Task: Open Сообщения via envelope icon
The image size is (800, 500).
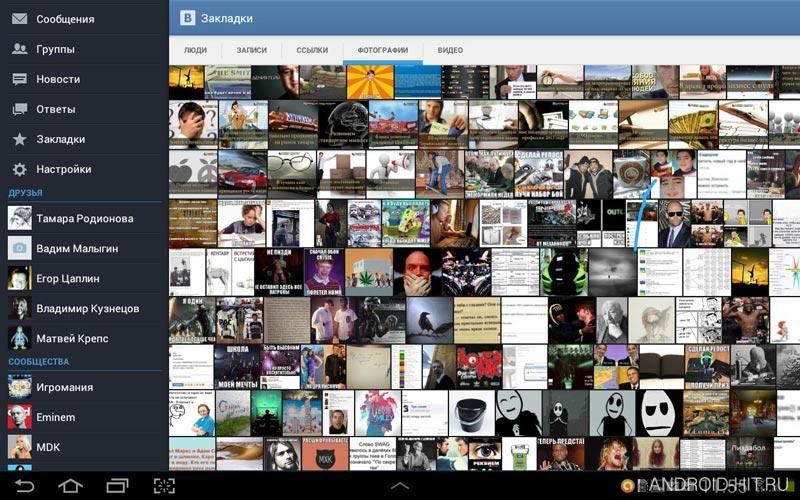Action: pos(19,19)
